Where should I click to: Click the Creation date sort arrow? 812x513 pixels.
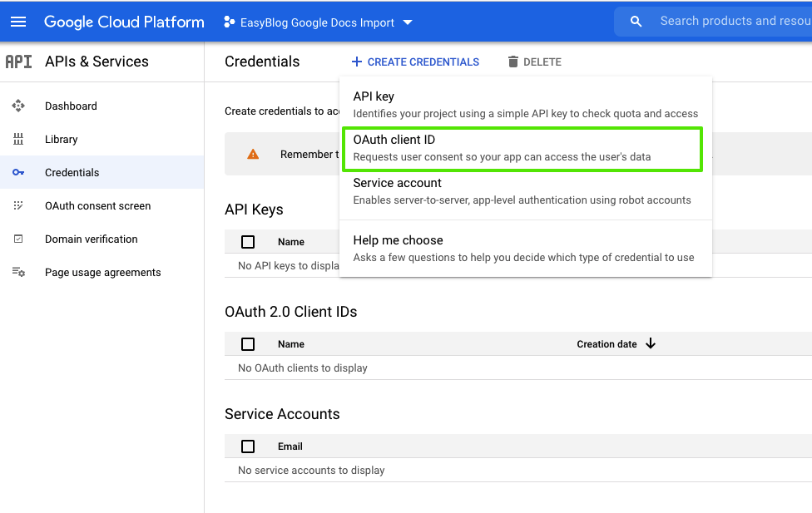coord(651,343)
